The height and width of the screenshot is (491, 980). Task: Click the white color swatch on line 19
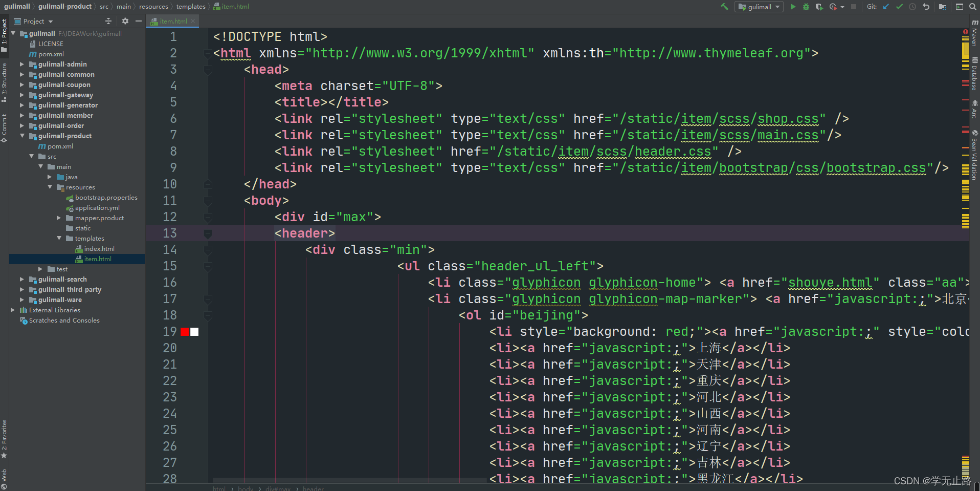tap(194, 332)
